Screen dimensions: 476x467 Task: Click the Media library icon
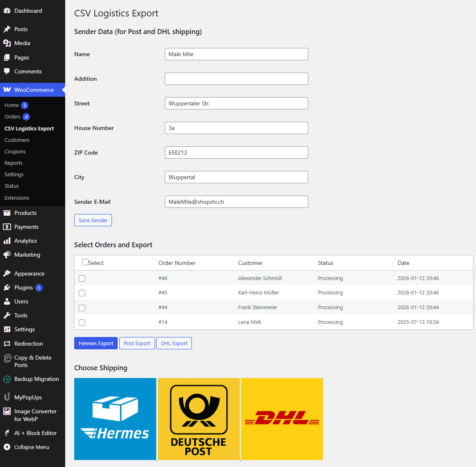tap(7, 43)
